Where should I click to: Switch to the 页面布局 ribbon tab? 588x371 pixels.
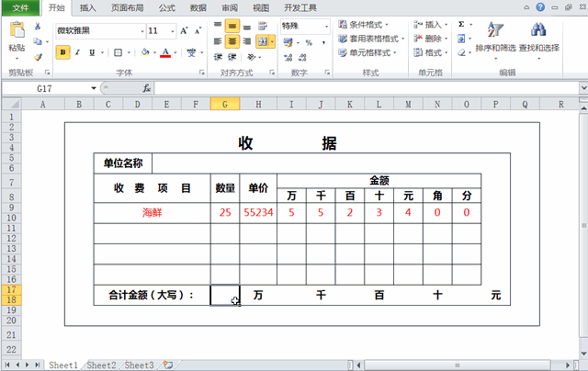pyautogui.click(x=128, y=8)
